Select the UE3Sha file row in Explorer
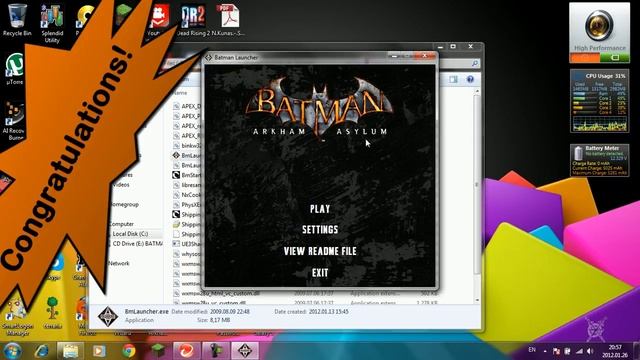This screenshot has height=360, width=640. pos(187,244)
